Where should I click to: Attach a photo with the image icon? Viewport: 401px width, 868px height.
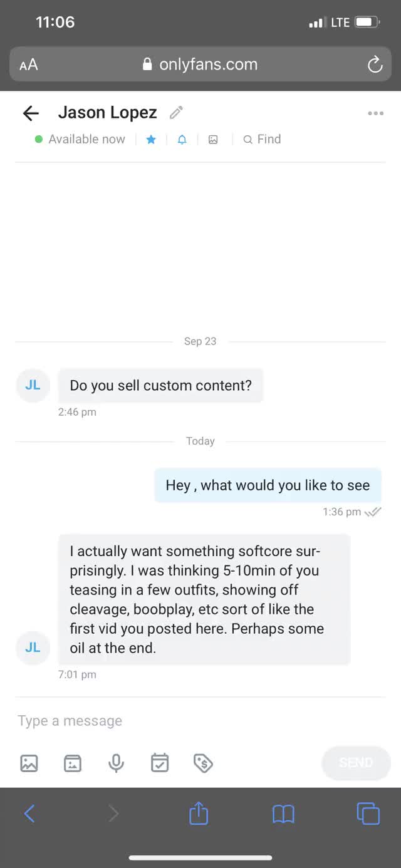pyautogui.click(x=29, y=763)
